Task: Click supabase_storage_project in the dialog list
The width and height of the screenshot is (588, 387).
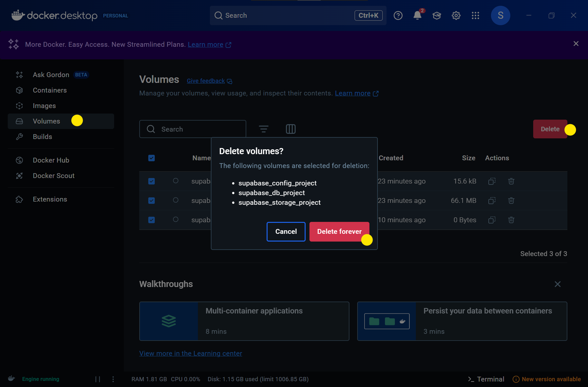Action: click(x=279, y=203)
